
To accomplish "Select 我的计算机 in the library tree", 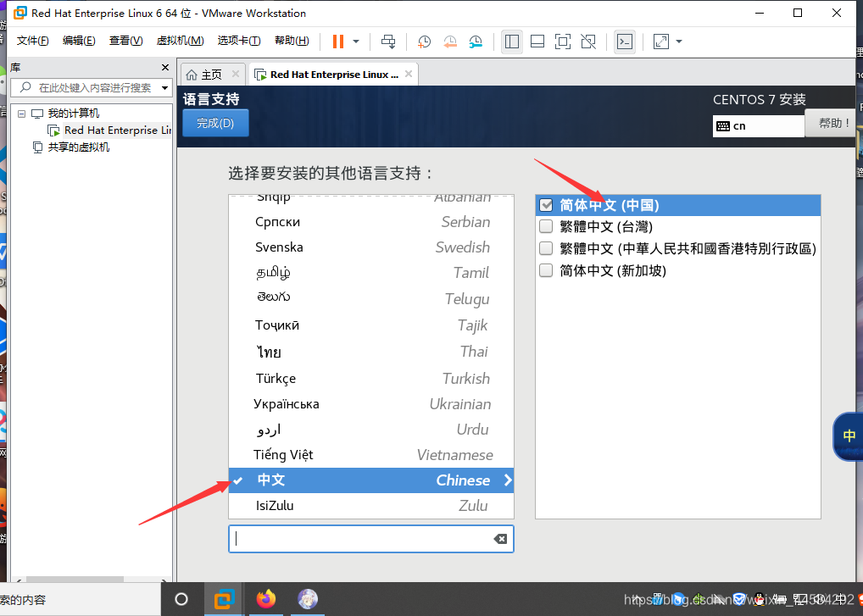I will [x=73, y=114].
